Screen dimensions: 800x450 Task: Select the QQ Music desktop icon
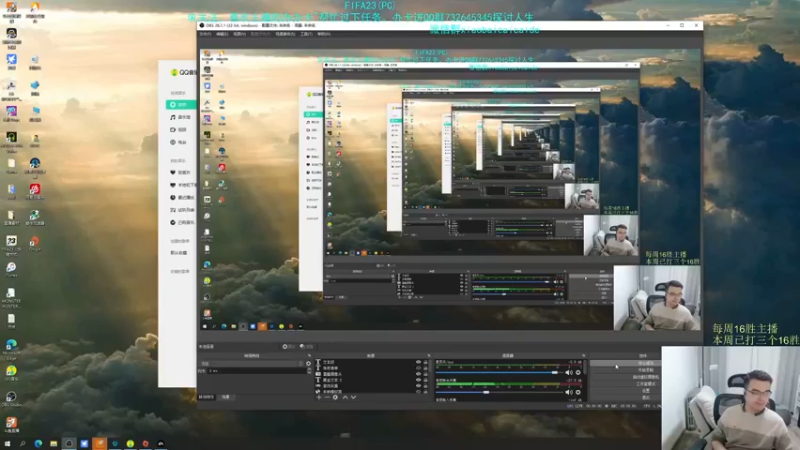[11, 373]
